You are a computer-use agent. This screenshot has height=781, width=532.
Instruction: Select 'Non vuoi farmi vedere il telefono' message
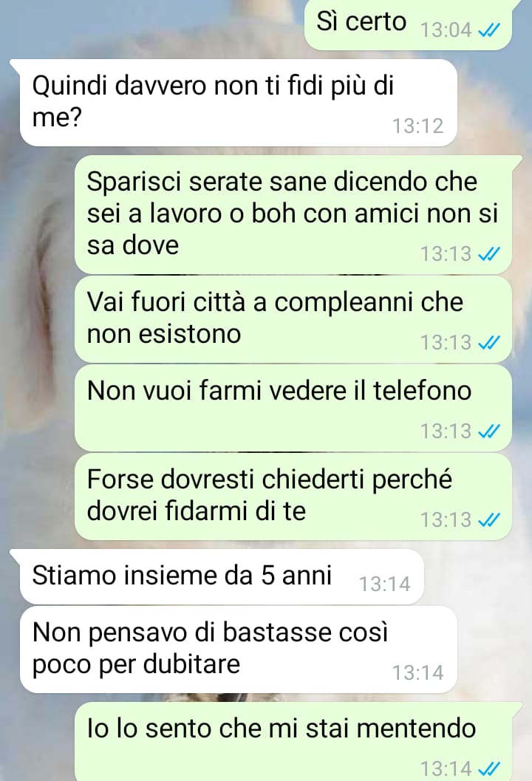[293, 408]
